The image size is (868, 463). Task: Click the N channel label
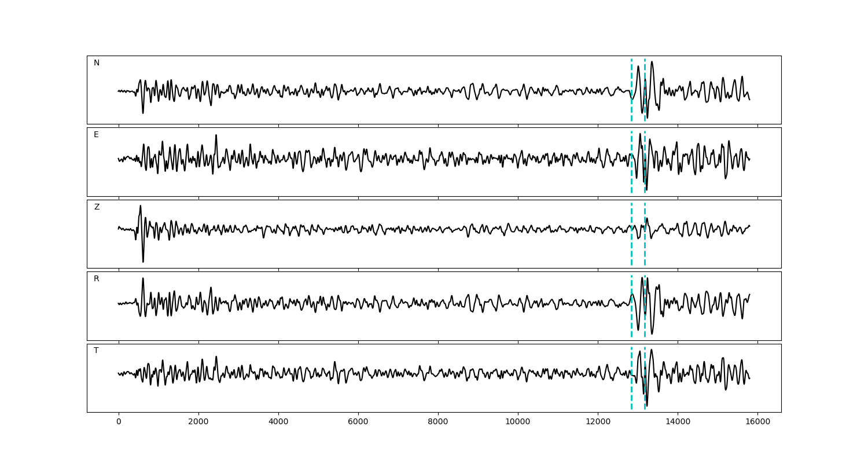pos(97,63)
